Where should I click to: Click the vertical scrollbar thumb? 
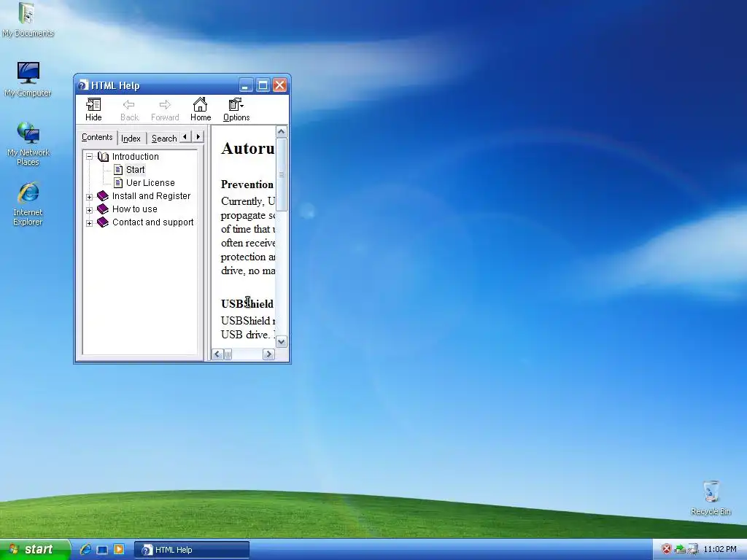click(x=282, y=174)
